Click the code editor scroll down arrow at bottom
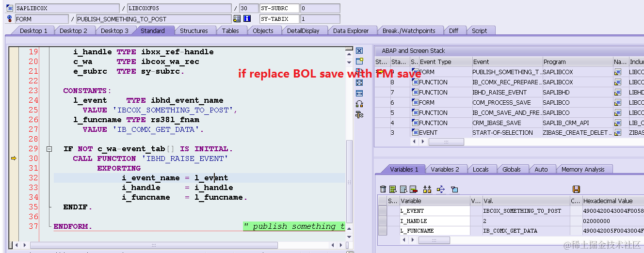 (349, 237)
